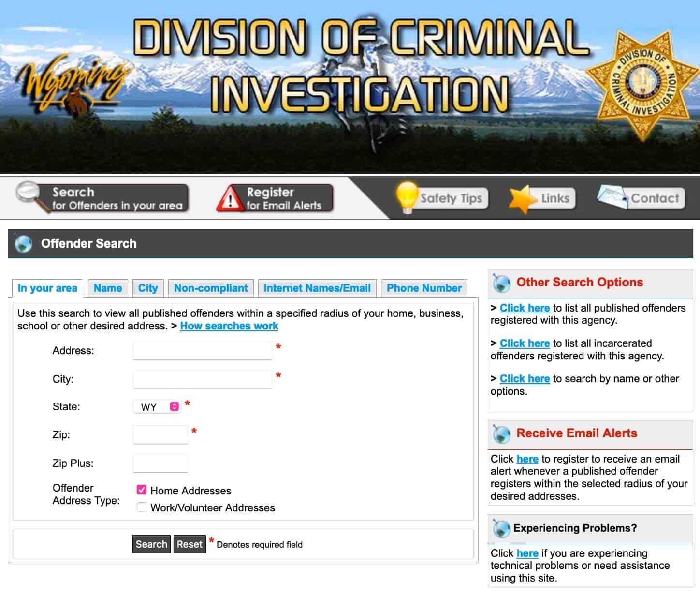Click the magnifying glass Search for Offenders icon
Viewport: 700px width, 597px height.
click(x=29, y=195)
